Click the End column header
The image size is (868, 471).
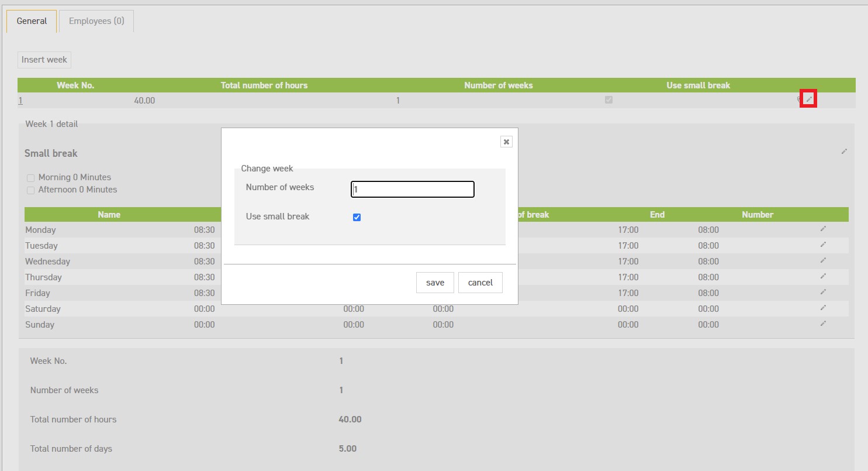(658, 215)
